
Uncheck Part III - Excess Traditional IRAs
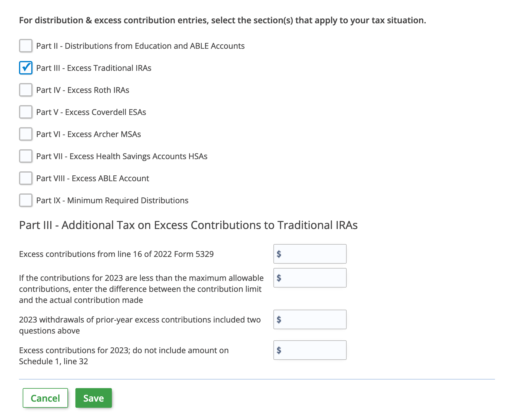click(x=26, y=68)
